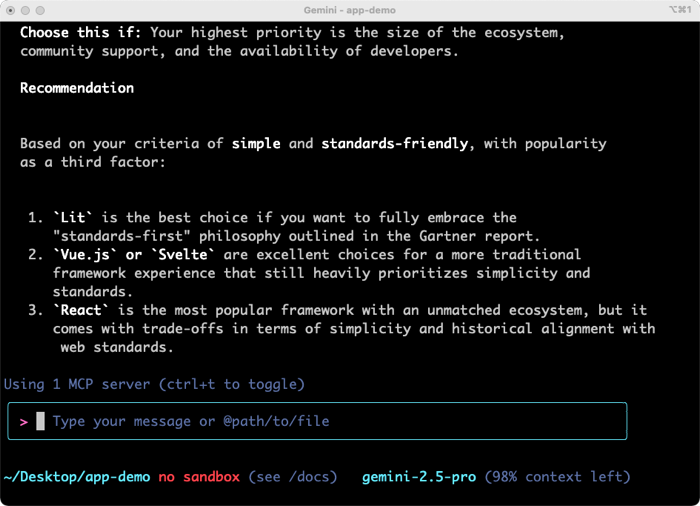Click the red close window button

click(x=13, y=9)
